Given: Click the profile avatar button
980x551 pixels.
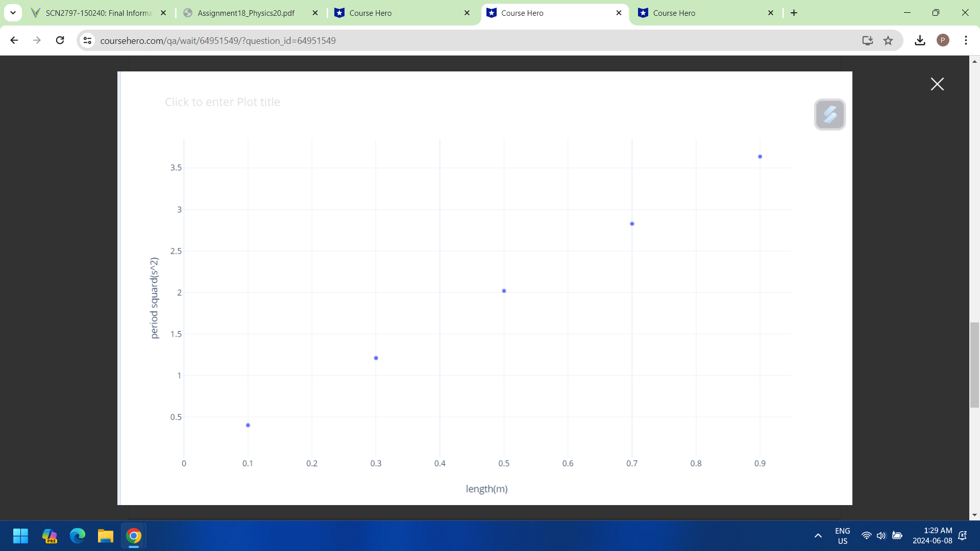Looking at the screenshot, I should (x=943, y=40).
